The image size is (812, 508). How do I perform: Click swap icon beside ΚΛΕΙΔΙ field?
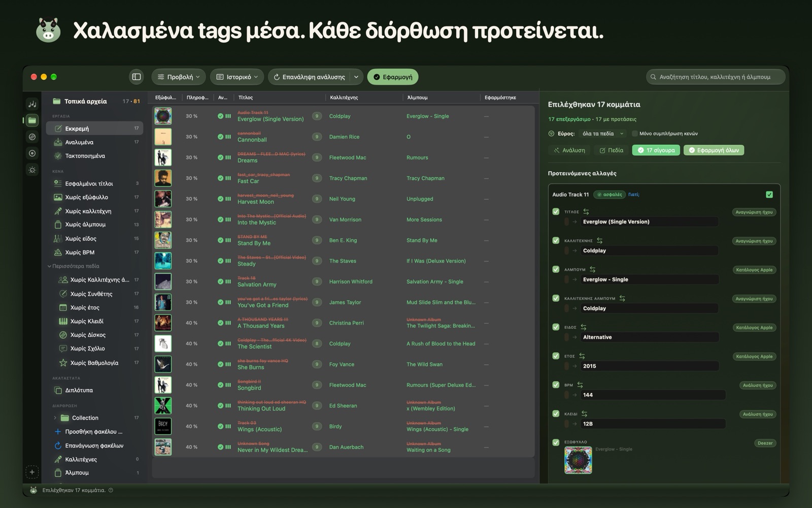585,414
